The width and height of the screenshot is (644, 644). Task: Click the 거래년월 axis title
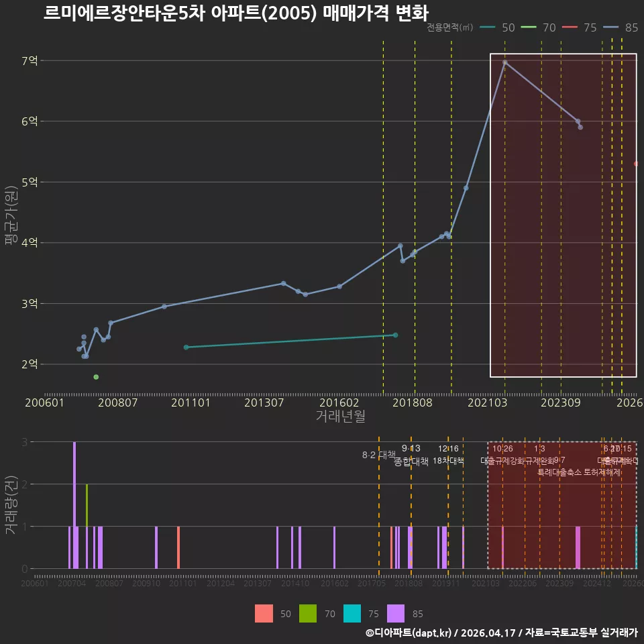coord(341,416)
